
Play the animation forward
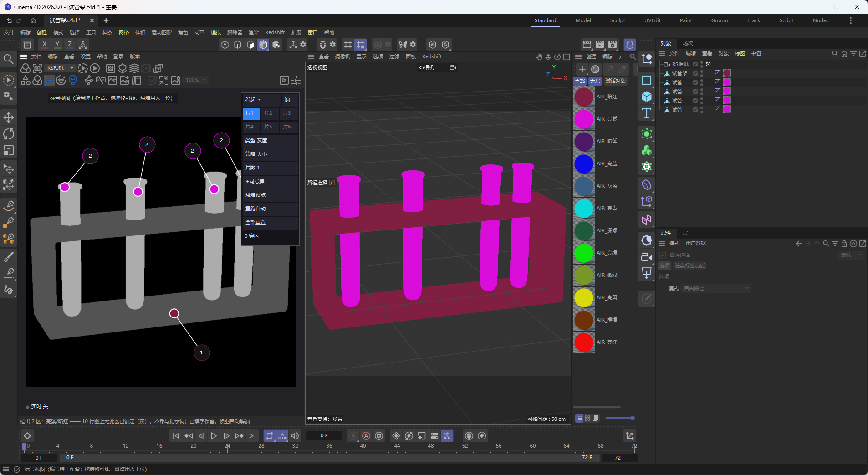pos(214,436)
